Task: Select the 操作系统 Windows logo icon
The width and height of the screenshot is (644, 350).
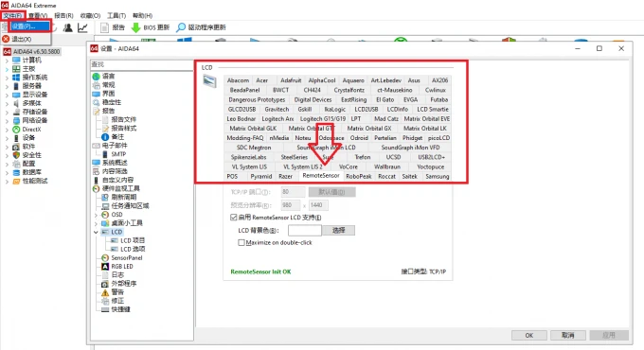Action: point(16,78)
